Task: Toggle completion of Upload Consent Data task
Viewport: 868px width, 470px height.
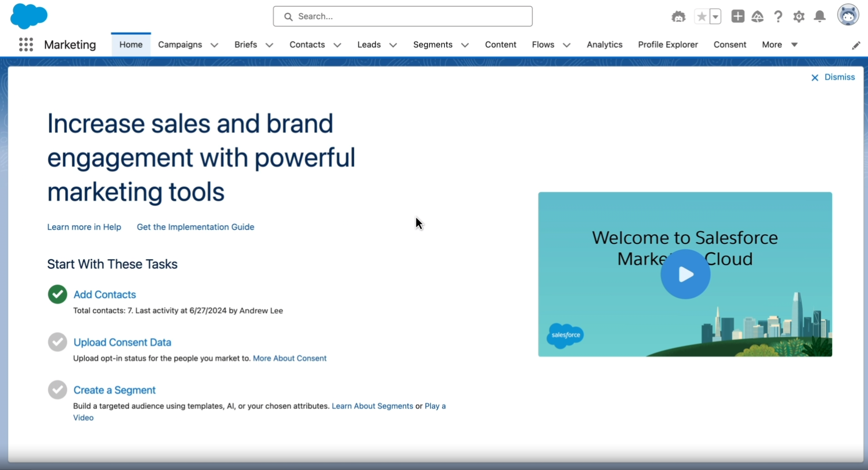Action: [x=57, y=342]
